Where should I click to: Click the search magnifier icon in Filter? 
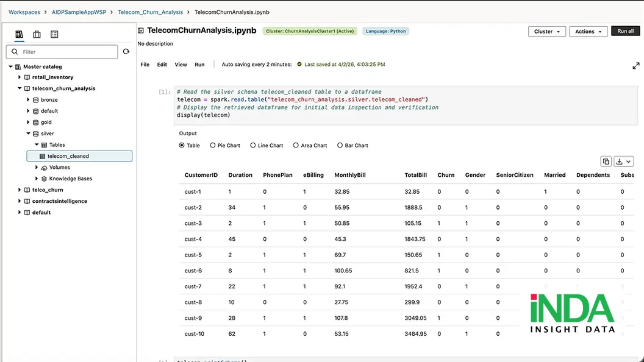click(x=15, y=52)
